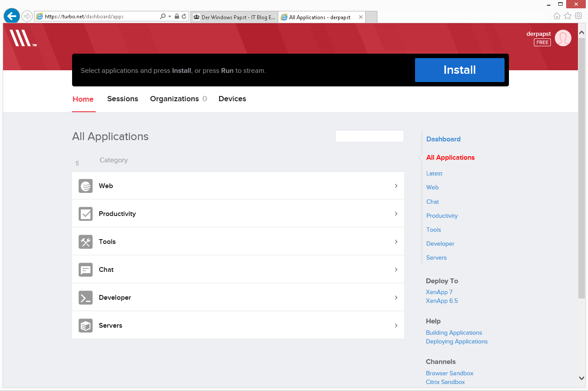Open the Servers sidebar link
588x391 pixels.
(436, 258)
